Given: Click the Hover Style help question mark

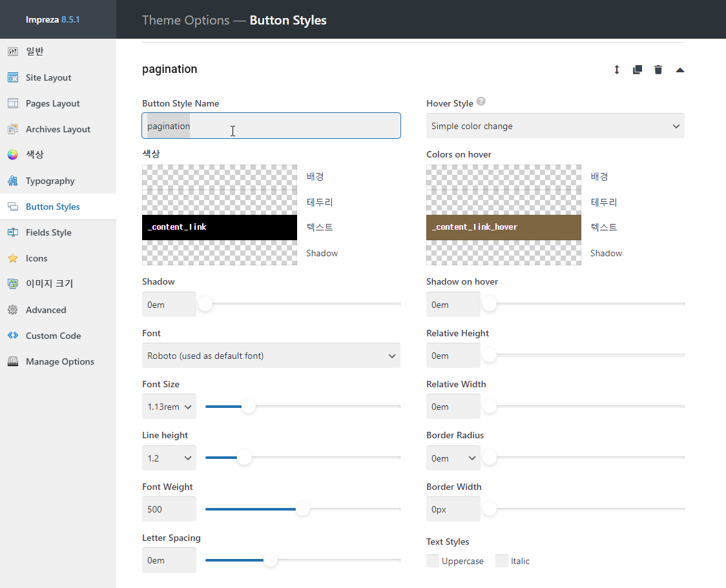Looking at the screenshot, I should pos(481,101).
